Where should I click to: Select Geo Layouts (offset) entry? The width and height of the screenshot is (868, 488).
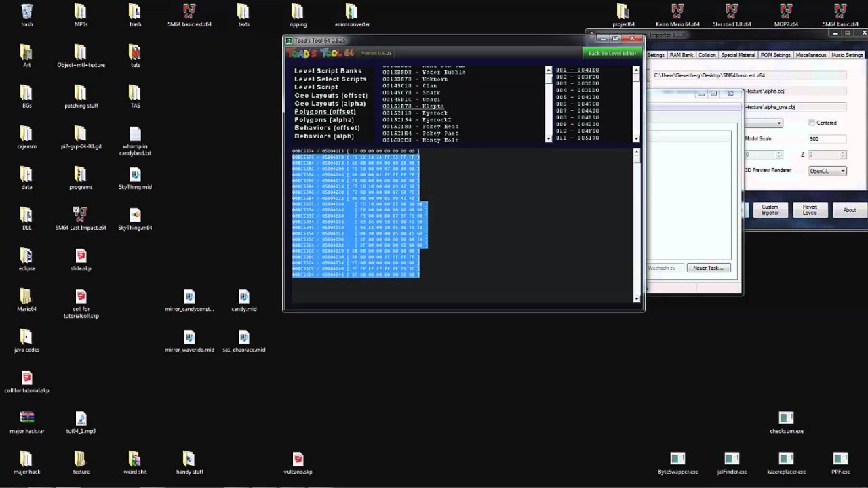[x=331, y=96]
